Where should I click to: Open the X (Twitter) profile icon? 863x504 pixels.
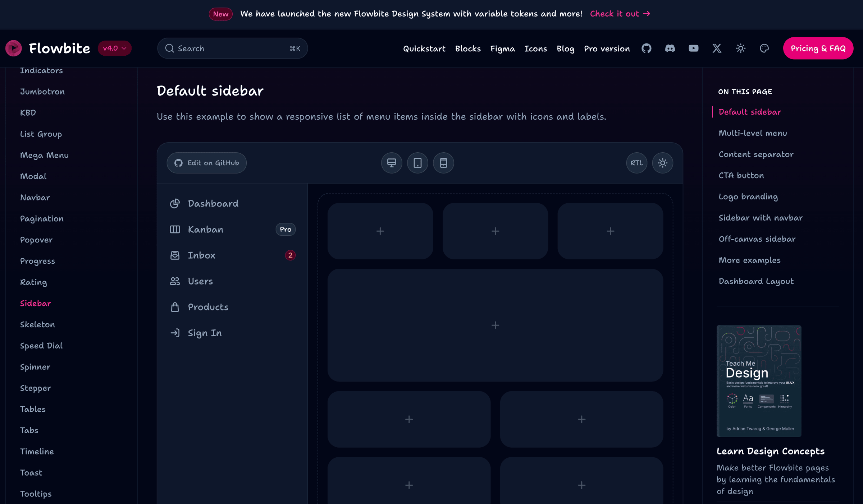point(717,48)
